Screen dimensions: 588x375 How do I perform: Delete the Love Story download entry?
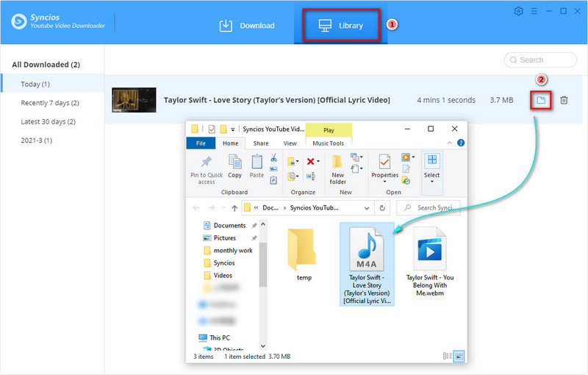564,100
